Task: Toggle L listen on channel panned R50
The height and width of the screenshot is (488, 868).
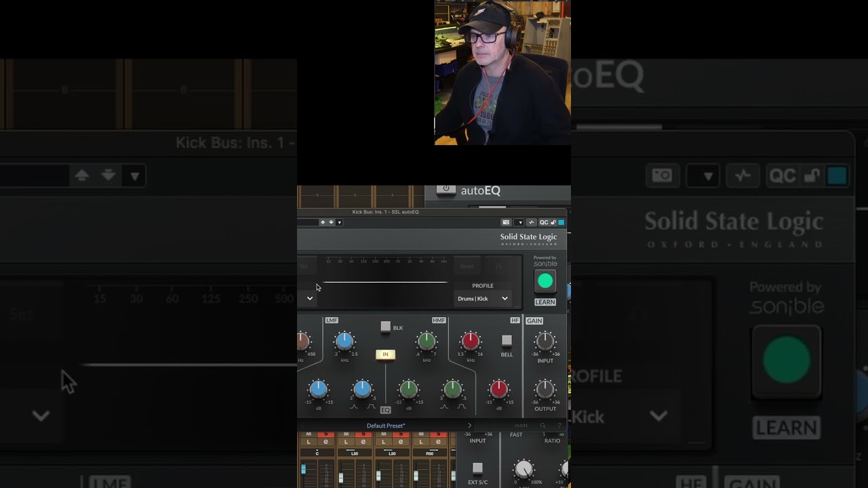Action: (421, 442)
